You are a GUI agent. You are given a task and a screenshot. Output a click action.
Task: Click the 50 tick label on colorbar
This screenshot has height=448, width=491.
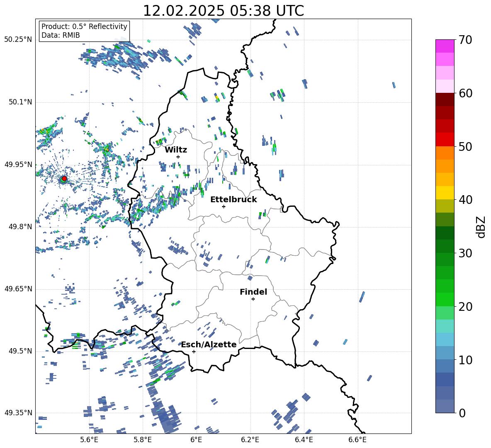(465, 147)
